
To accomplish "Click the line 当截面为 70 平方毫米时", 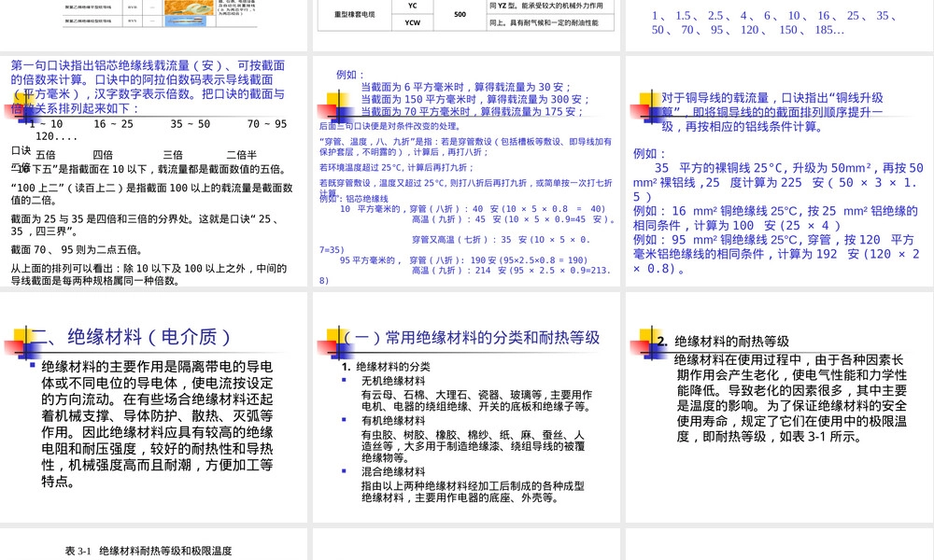I will click(x=472, y=111).
